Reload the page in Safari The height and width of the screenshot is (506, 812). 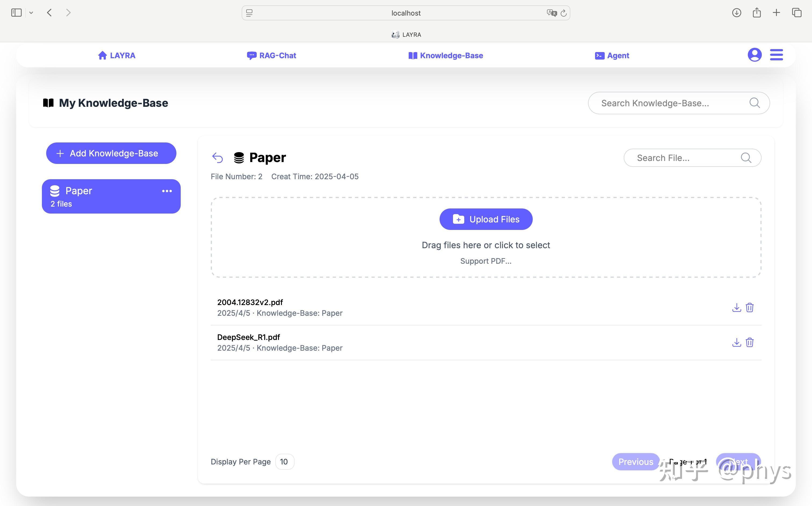pyautogui.click(x=564, y=13)
